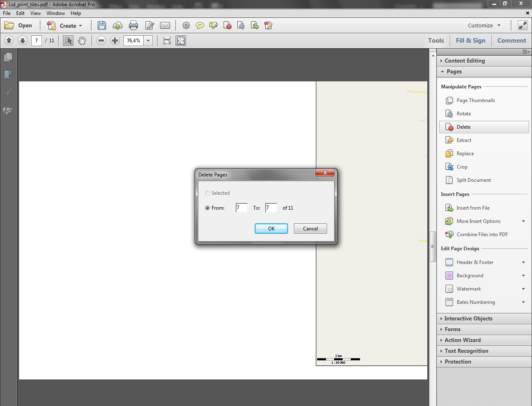Click the gear settings icon in toolbar

(x=186, y=25)
